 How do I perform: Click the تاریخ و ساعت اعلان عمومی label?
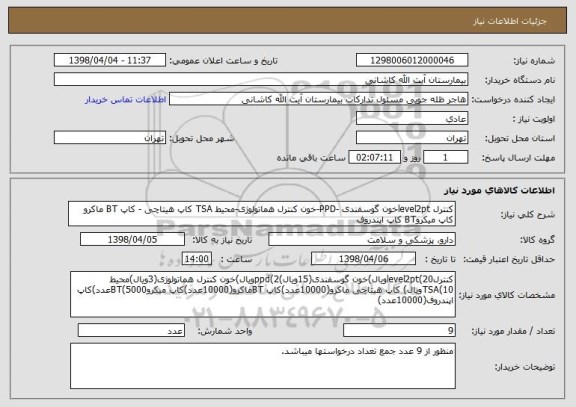click(x=223, y=61)
